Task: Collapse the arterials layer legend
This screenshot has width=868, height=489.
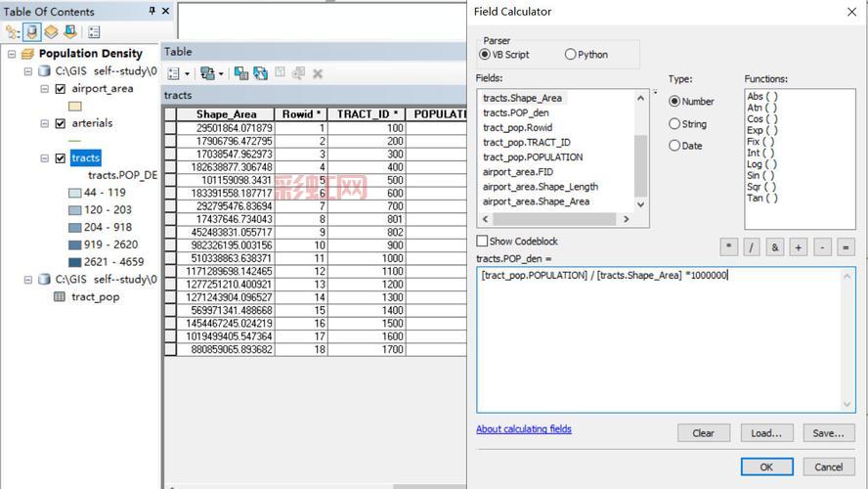Action: point(46,123)
